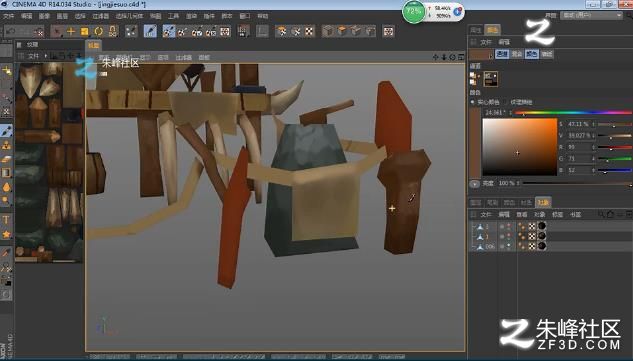Select the Eraser tool in left palette
Image resolution: width=633 pixels, height=361 pixels.
(6, 159)
